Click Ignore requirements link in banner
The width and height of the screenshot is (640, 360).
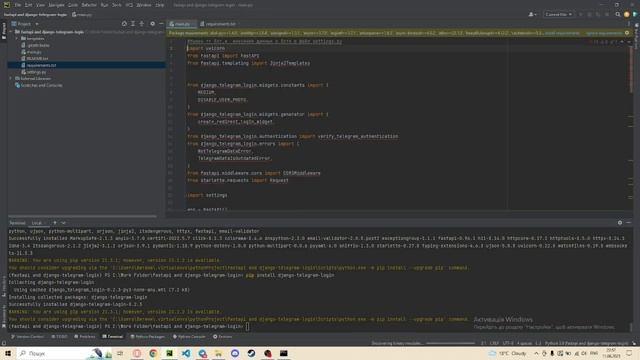pyautogui.click(x=604, y=33)
